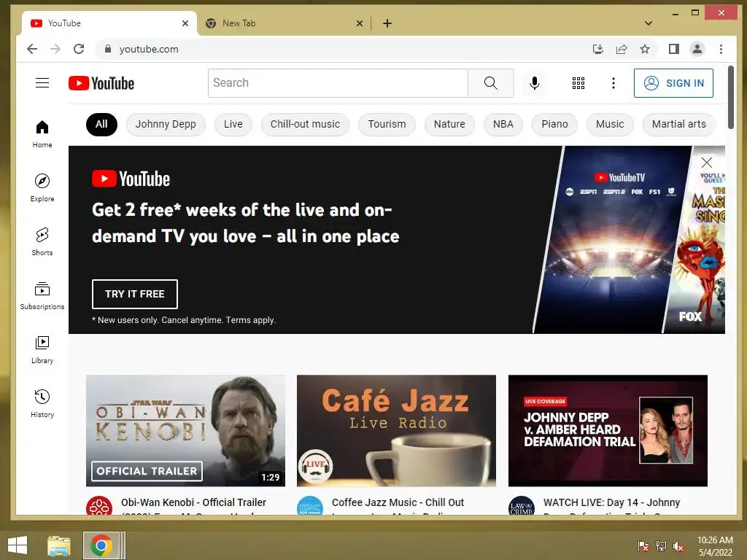The width and height of the screenshot is (747, 560).
Task: Open the YouTube hamburger guide menu
Action: [x=42, y=83]
